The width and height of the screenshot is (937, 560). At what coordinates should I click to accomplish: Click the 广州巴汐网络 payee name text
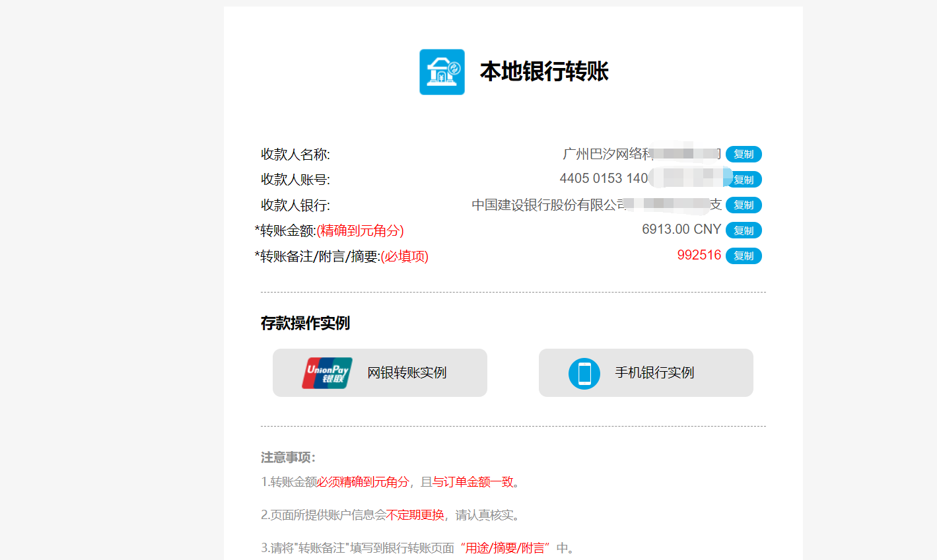pos(606,154)
